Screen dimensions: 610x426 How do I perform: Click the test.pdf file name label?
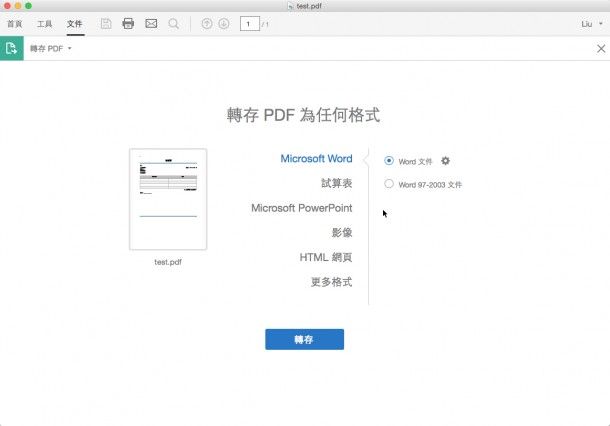coord(168,262)
